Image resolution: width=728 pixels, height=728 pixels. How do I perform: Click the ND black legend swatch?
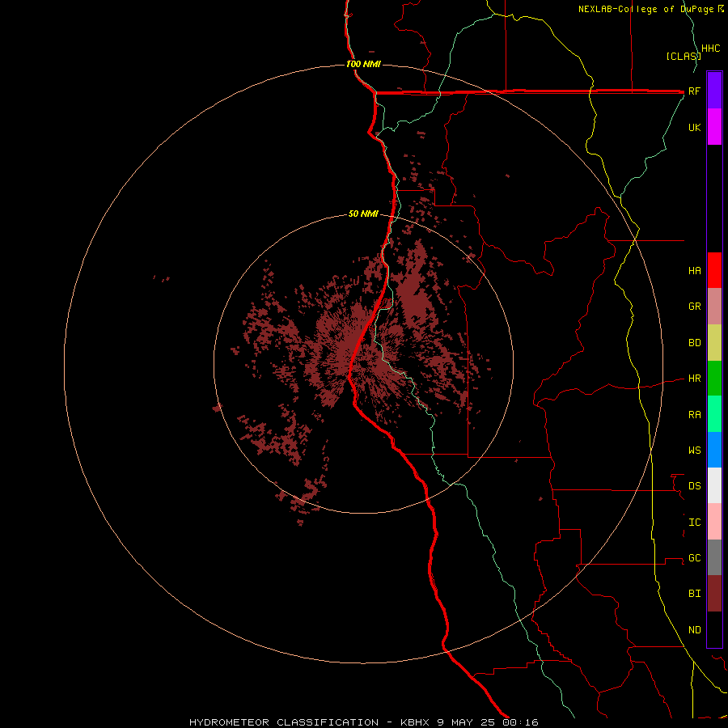click(714, 629)
